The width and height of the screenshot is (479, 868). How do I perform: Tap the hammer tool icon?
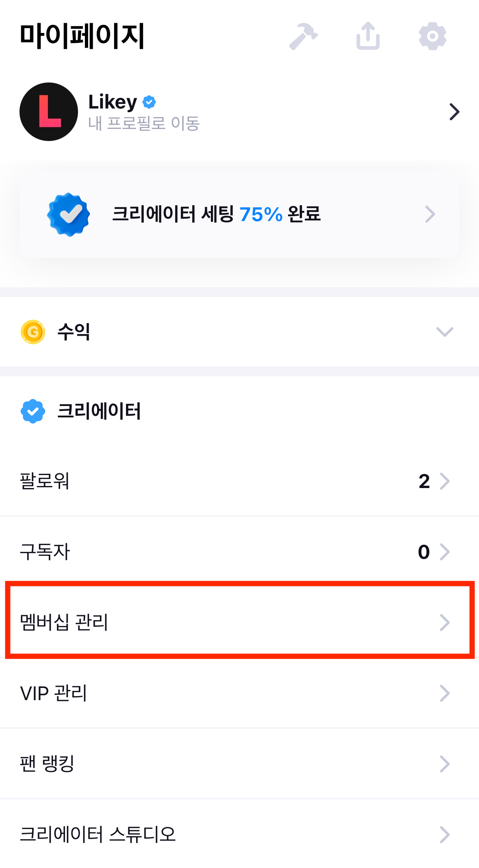coord(303,37)
